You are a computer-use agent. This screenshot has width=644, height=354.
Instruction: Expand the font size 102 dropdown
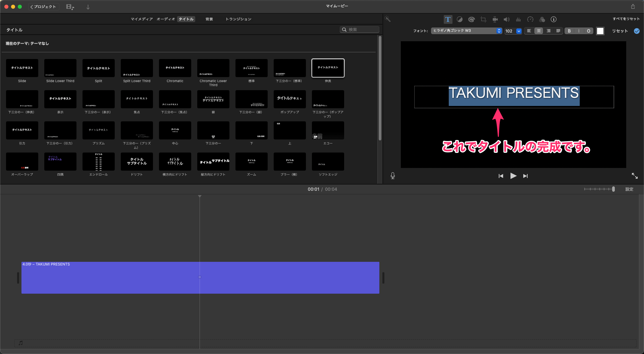[519, 31]
